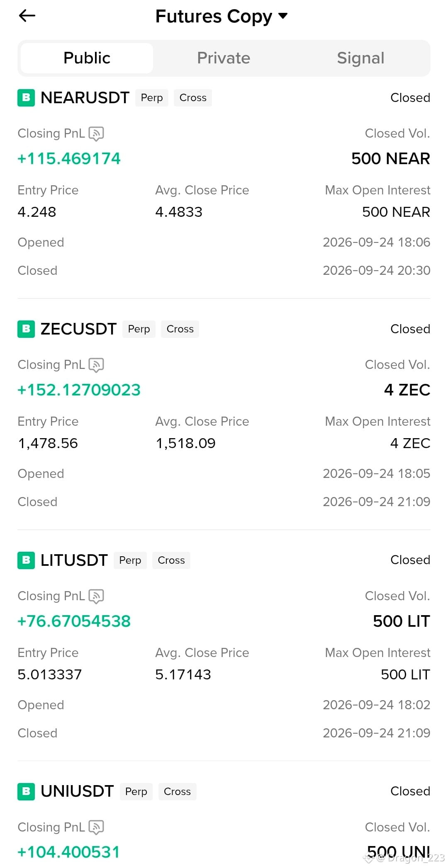Switch to the Signal tab
The height and width of the screenshot is (868, 448).
click(360, 58)
